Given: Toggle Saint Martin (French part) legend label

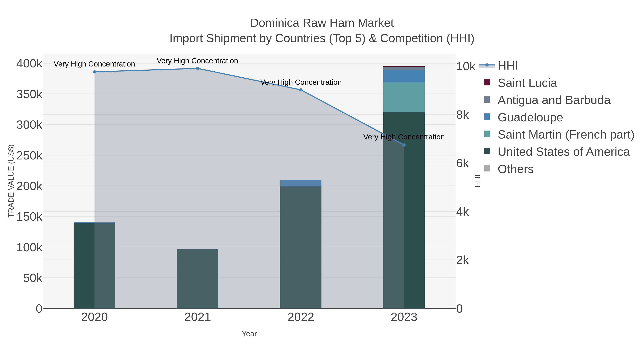Looking at the screenshot, I should [566, 134].
